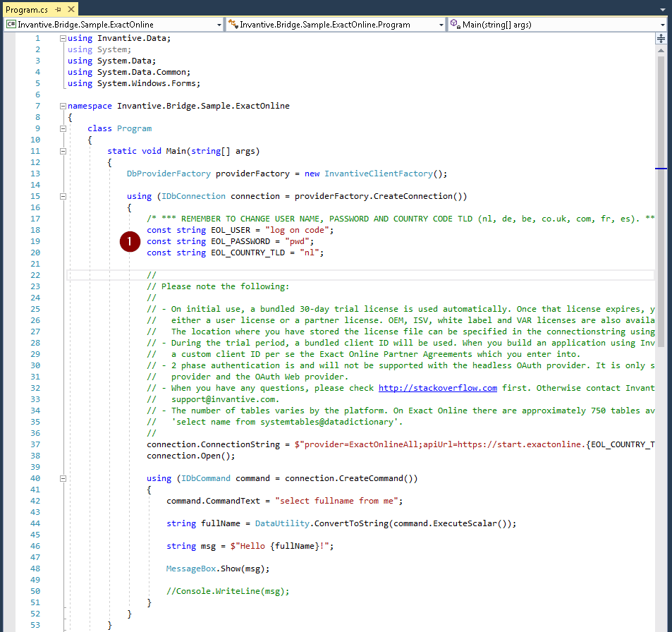Click "Hello {fullName}!" string on line 46

(281, 546)
